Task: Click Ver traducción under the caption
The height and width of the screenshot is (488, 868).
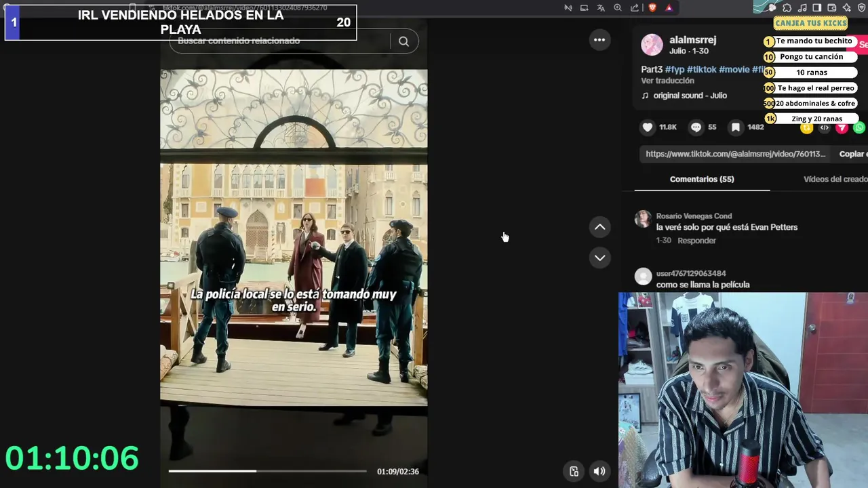Action: tap(668, 81)
